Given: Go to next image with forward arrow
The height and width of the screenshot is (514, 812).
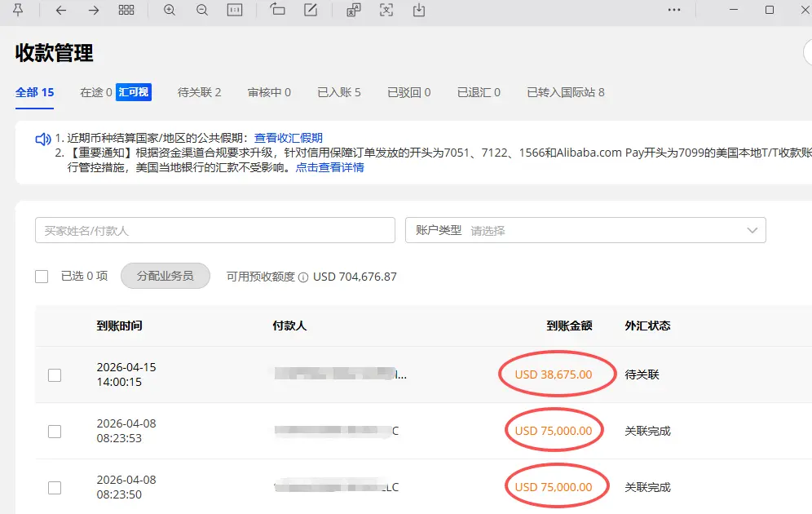Looking at the screenshot, I should coord(94,10).
